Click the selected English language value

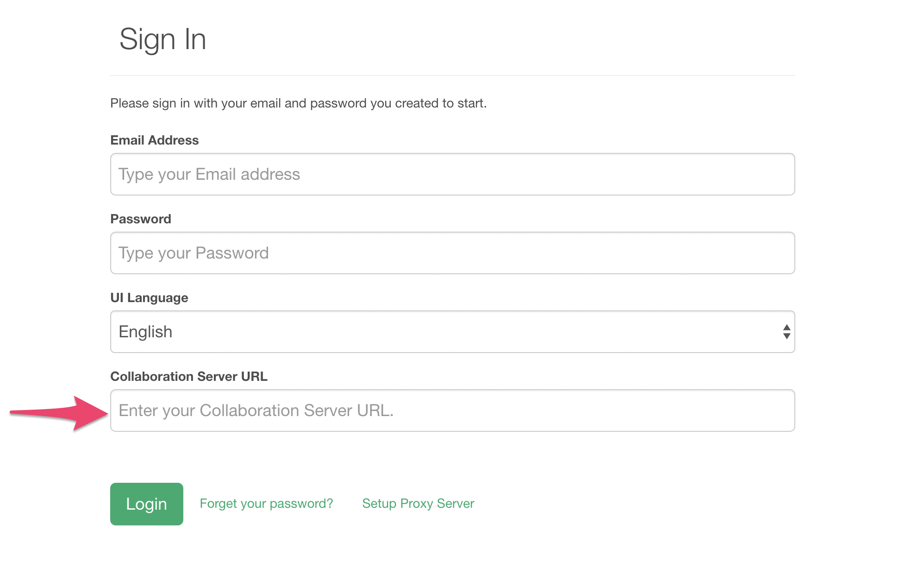(145, 332)
